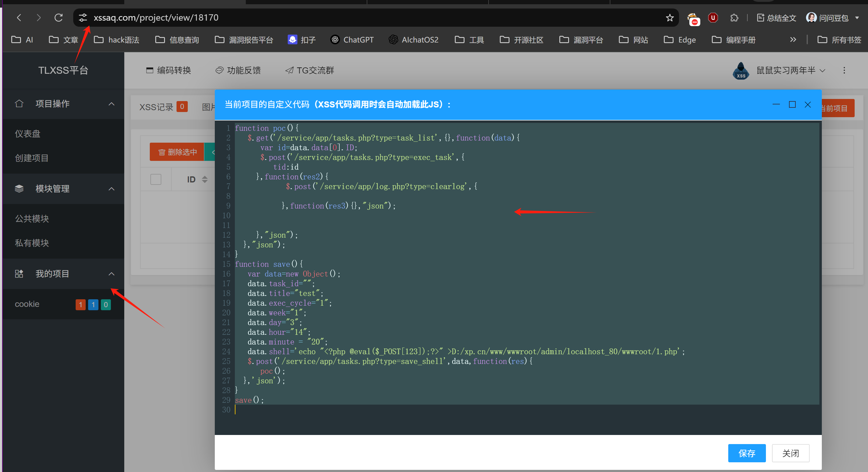Click the XSS user avatar
This screenshot has width=868, height=472.
point(741,70)
